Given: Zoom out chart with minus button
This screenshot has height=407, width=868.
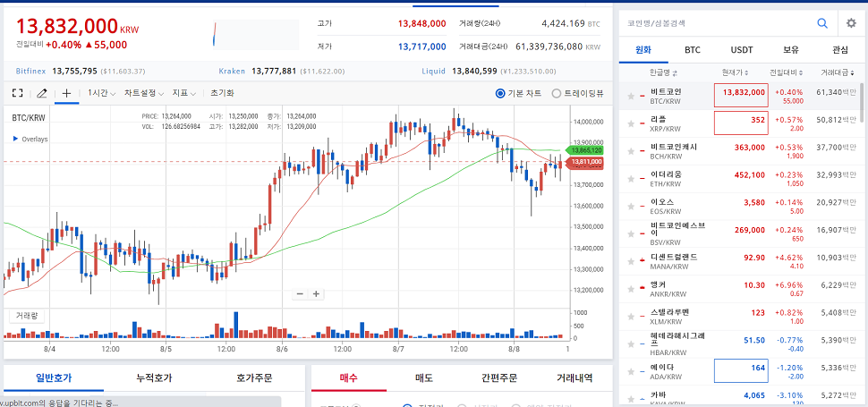Looking at the screenshot, I should (x=300, y=293).
